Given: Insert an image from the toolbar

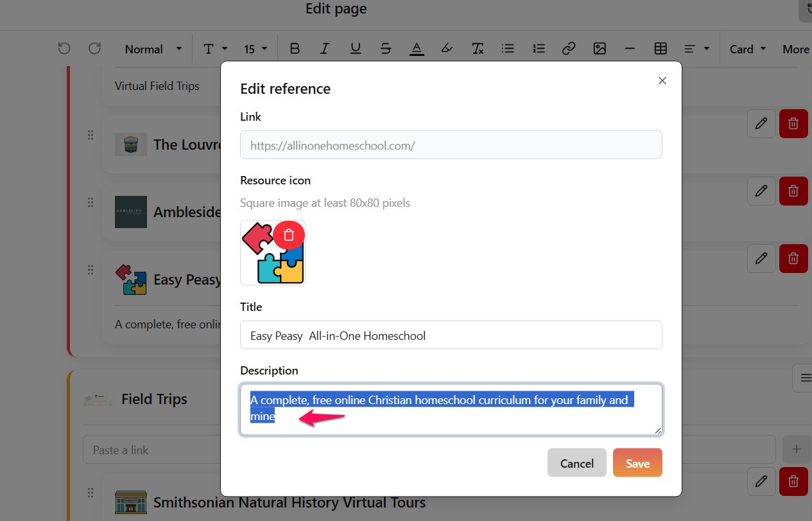Looking at the screenshot, I should click(600, 49).
